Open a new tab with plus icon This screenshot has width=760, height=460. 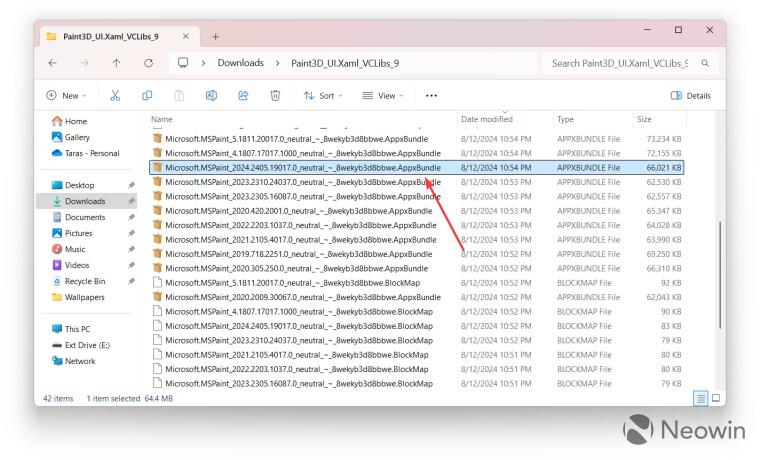216,36
